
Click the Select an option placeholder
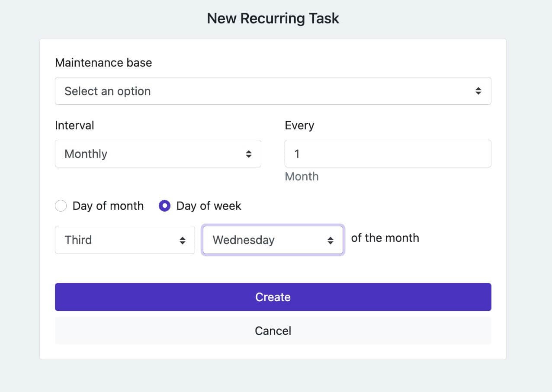pyautogui.click(x=107, y=91)
